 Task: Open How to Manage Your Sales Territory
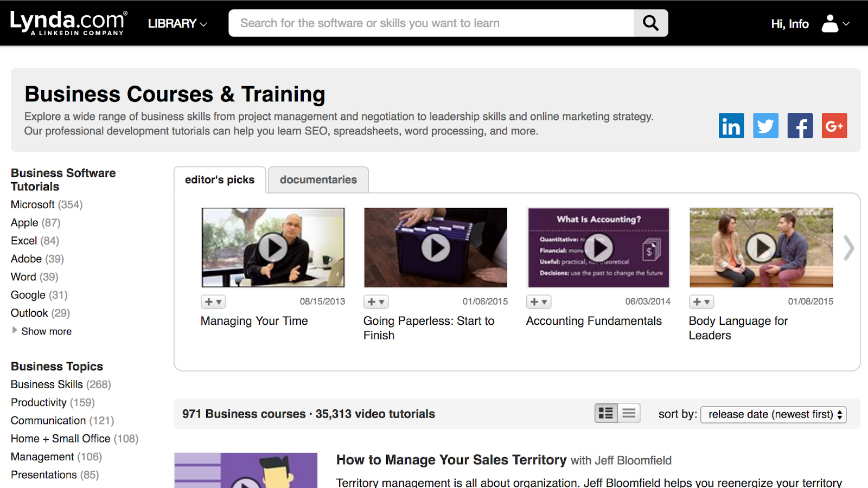(x=451, y=460)
